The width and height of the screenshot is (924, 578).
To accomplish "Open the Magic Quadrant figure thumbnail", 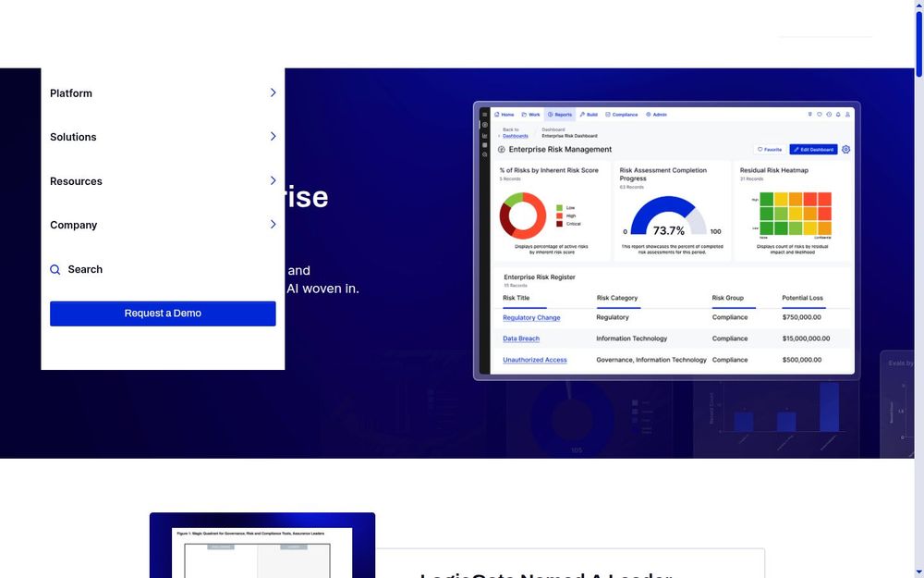I will pos(262,546).
